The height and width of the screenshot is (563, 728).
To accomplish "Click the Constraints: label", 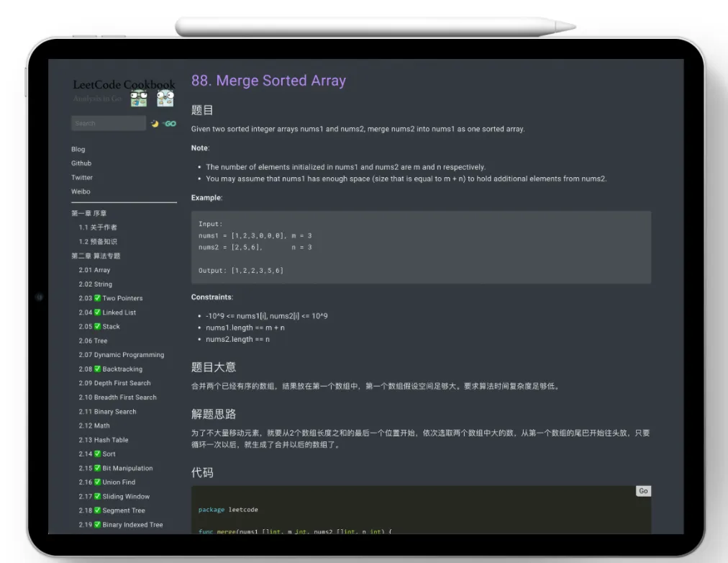I will pos(212,297).
